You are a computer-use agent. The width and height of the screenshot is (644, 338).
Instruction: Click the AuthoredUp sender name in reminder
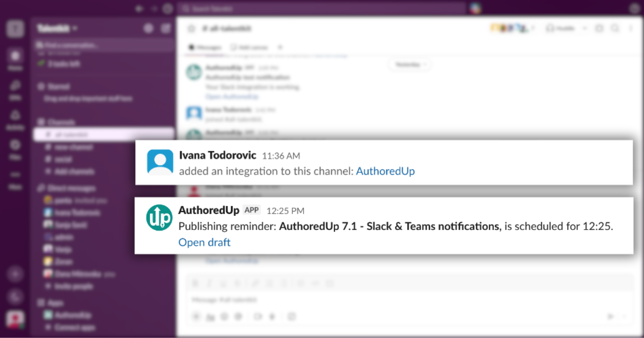click(x=209, y=210)
